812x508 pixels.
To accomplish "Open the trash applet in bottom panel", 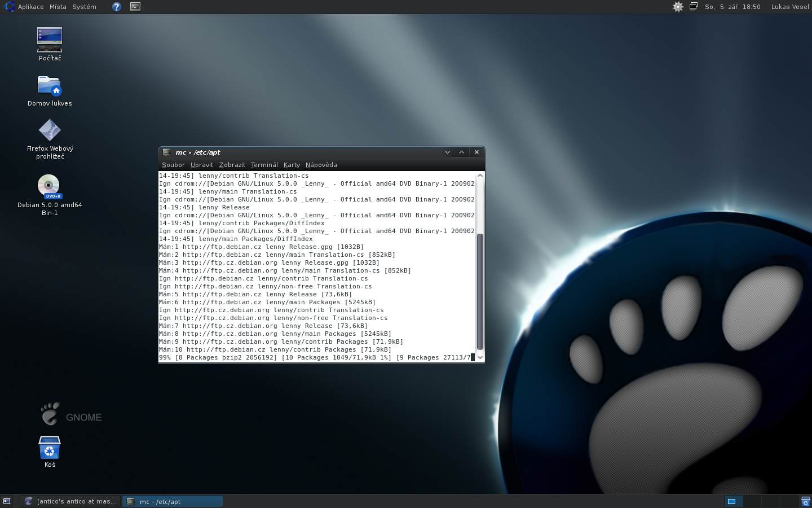I will click(x=805, y=501).
